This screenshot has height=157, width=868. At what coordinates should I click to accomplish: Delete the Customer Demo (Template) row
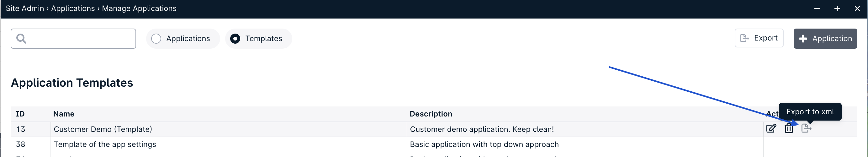click(789, 128)
